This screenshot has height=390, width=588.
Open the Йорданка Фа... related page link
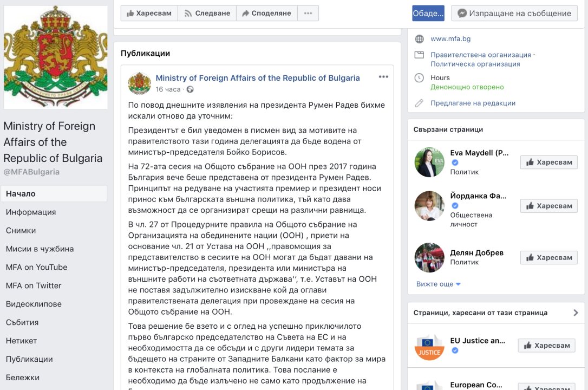coord(478,196)
